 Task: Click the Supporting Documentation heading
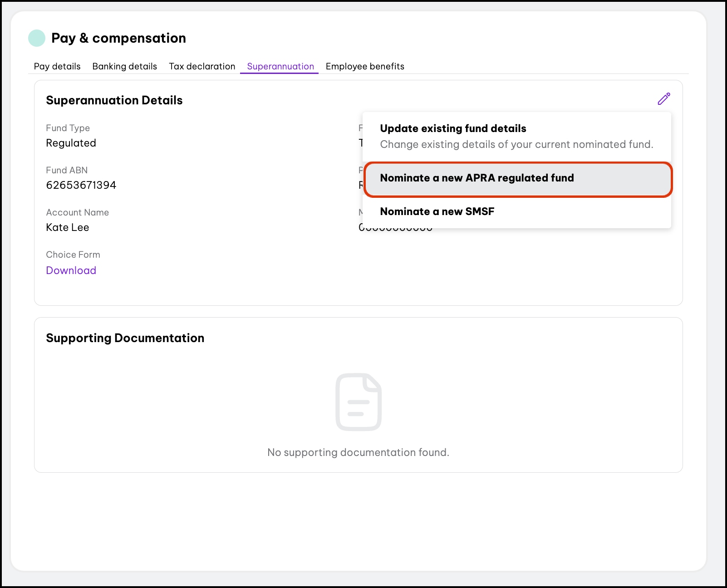125,338
